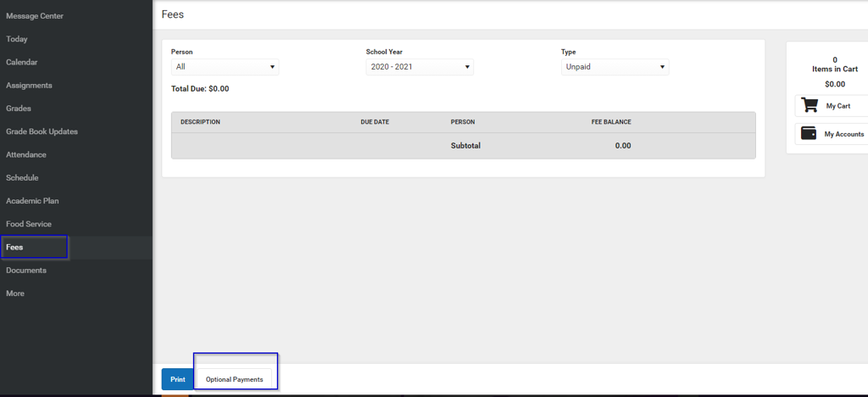Open the Person dropdown
Screen dimensions: 868x397
225,67
